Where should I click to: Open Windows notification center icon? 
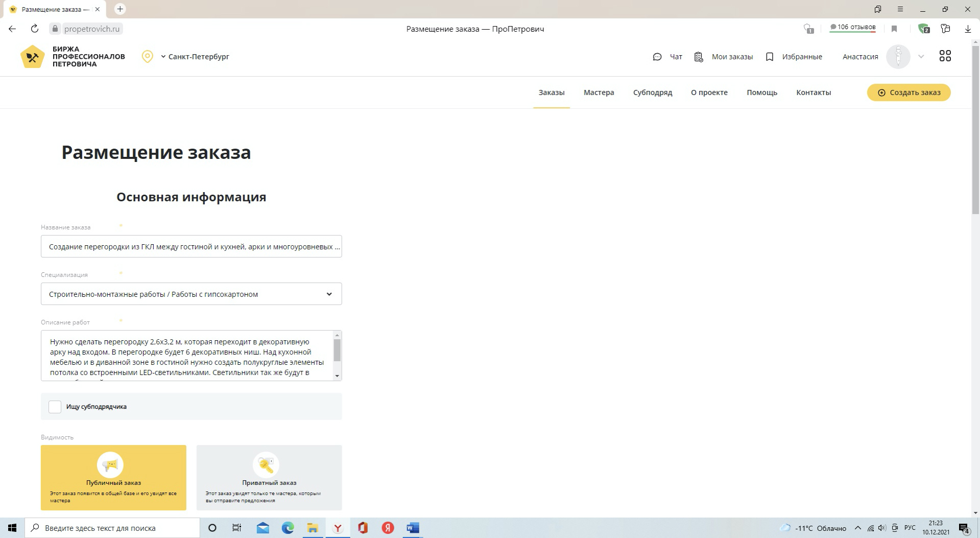(x=964, y=528)
